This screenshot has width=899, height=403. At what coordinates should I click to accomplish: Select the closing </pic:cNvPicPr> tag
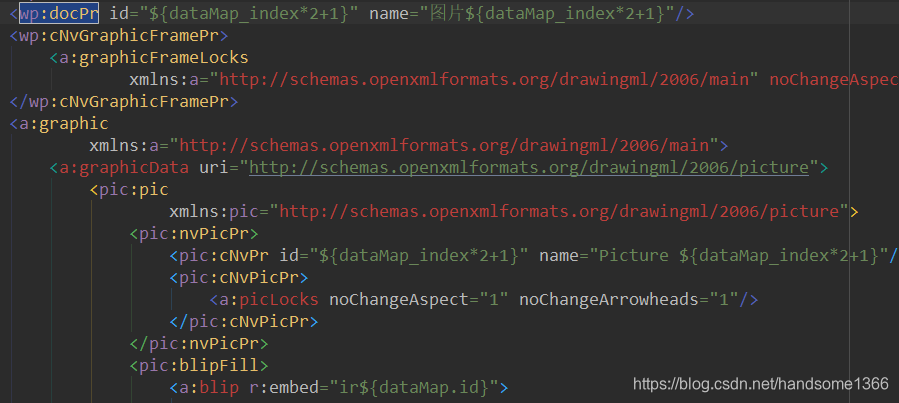coord(244,322)
